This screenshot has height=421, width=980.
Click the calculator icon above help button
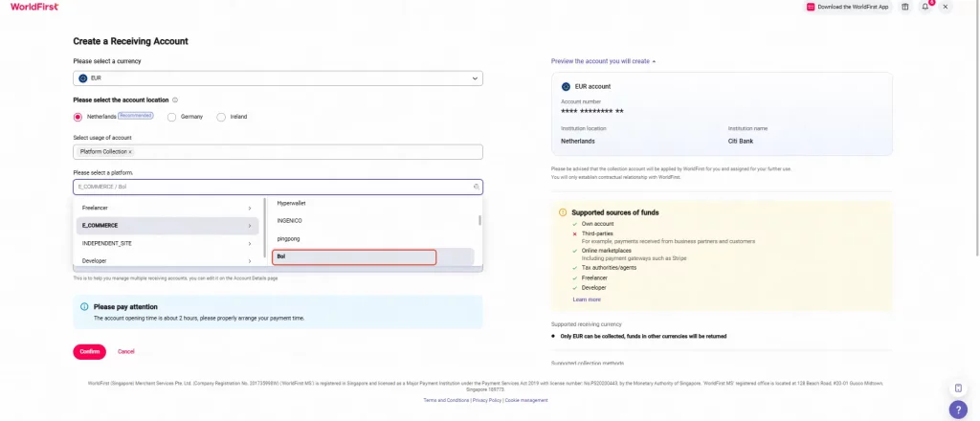tap(958, 388)
